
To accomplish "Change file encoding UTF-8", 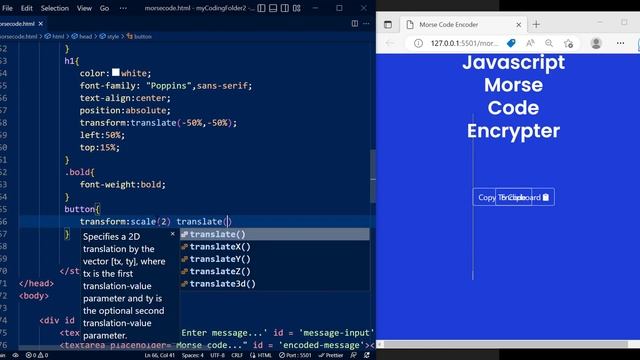I will coord(217,355).
